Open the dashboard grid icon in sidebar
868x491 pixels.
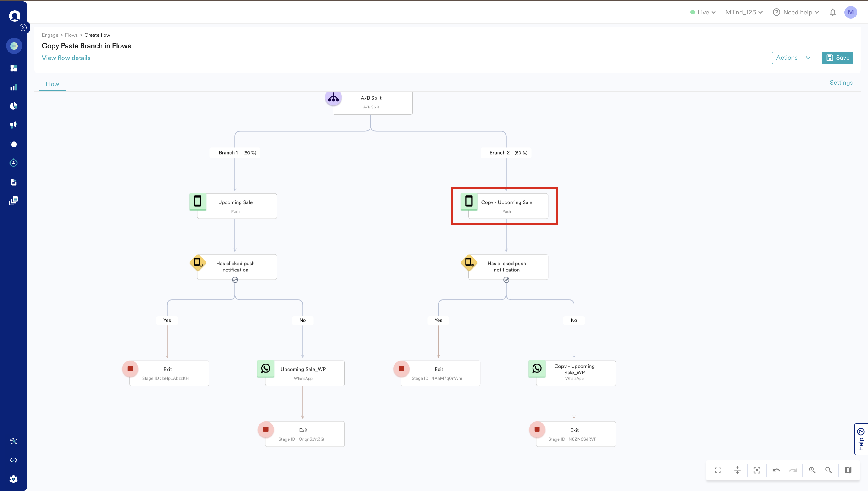[x=14, y=68]
